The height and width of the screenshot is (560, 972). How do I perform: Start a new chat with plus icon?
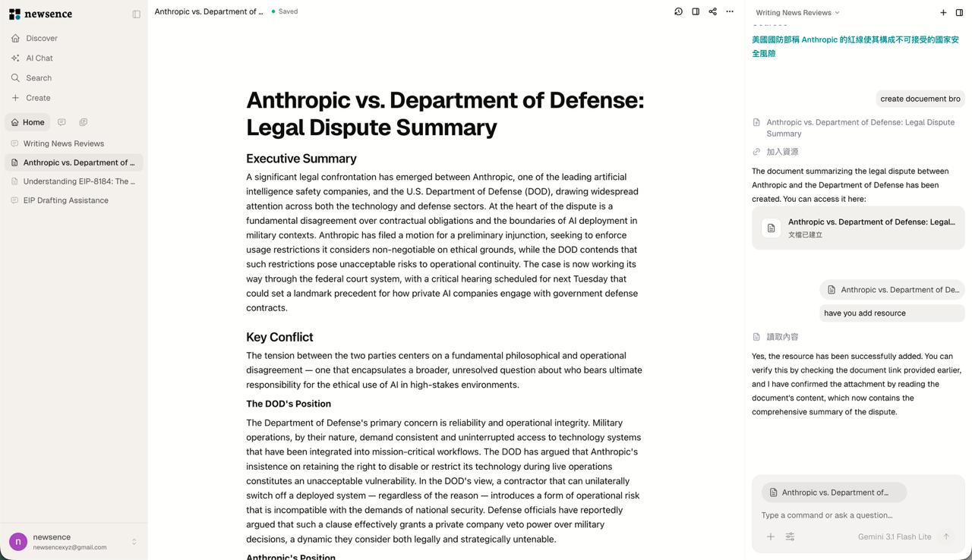(943, 12)
